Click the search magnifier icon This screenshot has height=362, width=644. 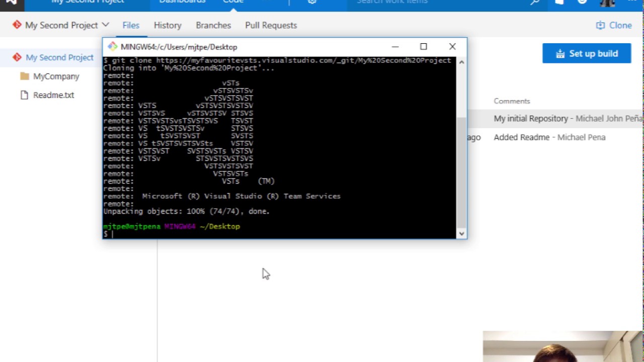[x=535, y=2]
